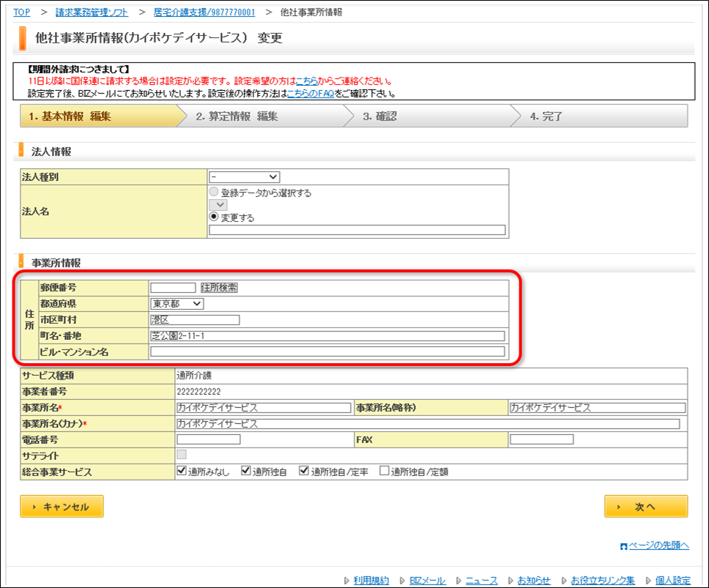This screenshot has height=588, width=709.
Task: Select the 変更する radio button
Action: coord(214,217)
